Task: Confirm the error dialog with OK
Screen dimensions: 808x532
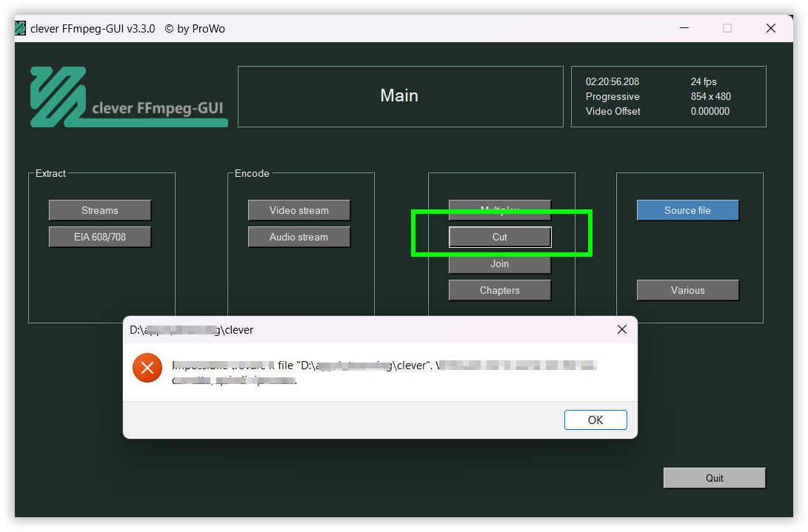Action: [595, 420]
